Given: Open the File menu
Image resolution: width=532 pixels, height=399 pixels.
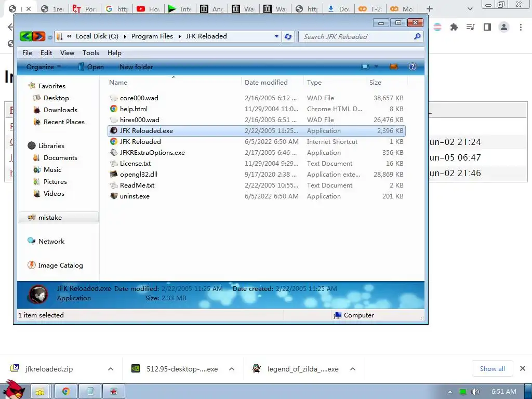Looking at the screenshot, I should pos(27,53).
